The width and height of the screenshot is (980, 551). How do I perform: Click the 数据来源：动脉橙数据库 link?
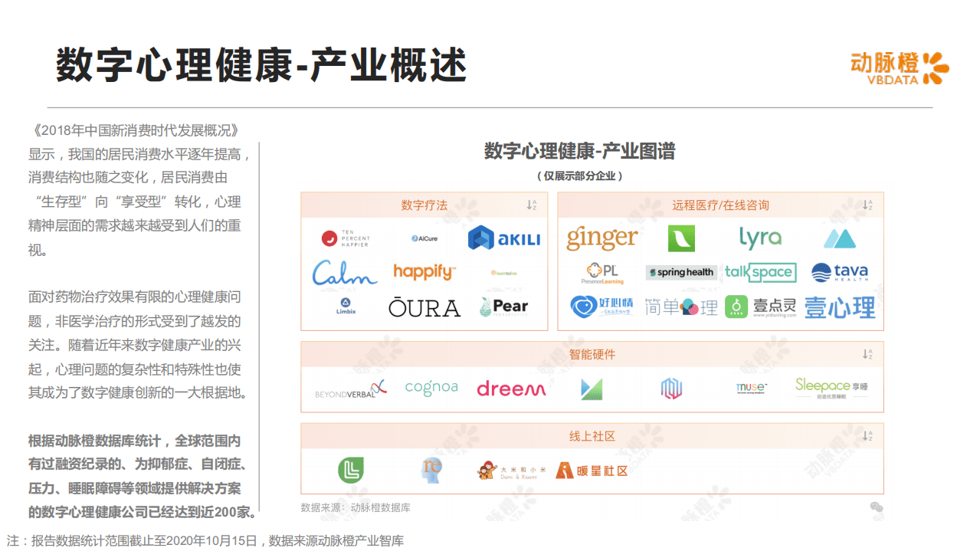pyautogui.click(x=355, y=507)
